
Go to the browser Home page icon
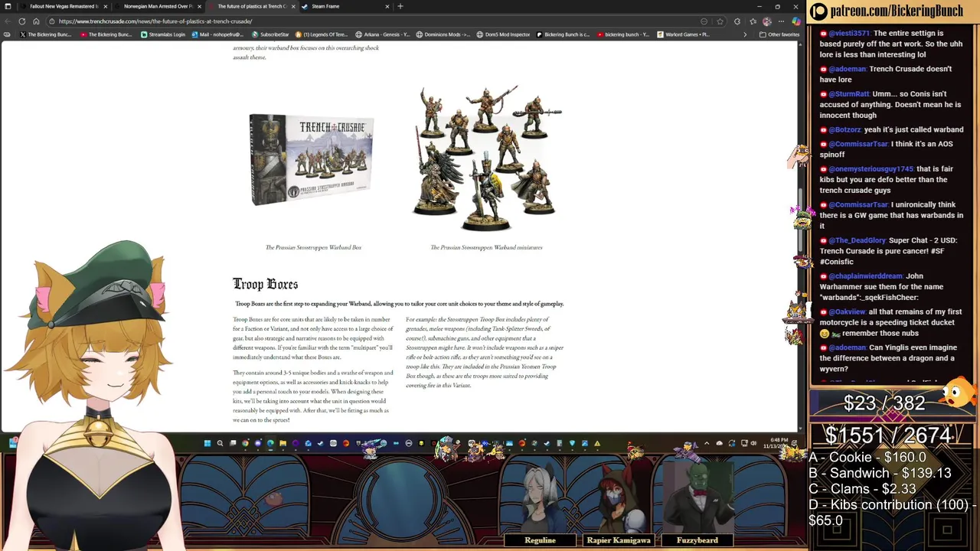[x=36, y=21]
